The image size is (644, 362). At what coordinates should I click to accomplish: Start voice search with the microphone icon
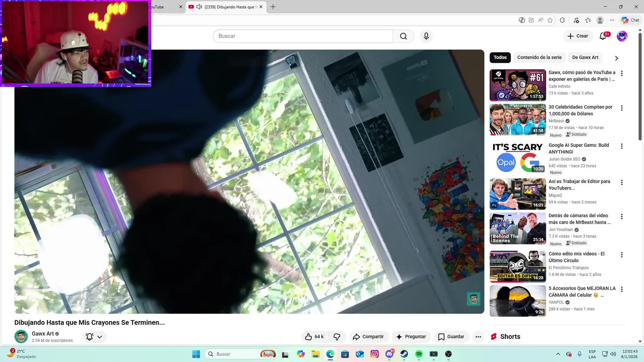coord(426,36)
